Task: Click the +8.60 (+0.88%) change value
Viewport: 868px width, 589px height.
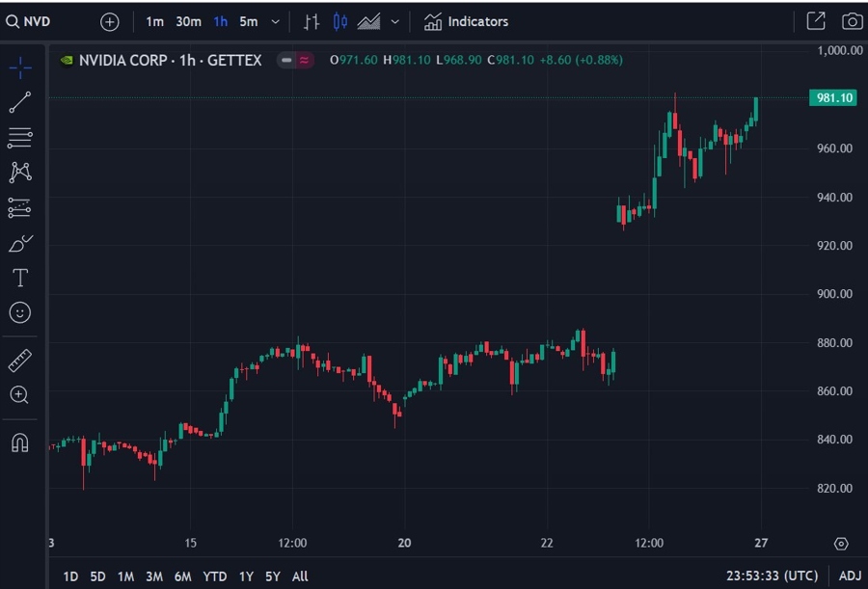Action: pos(582,60)
